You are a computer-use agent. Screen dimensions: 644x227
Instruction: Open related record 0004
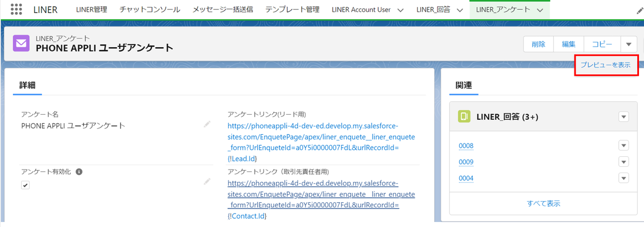[x=466, y=178]
